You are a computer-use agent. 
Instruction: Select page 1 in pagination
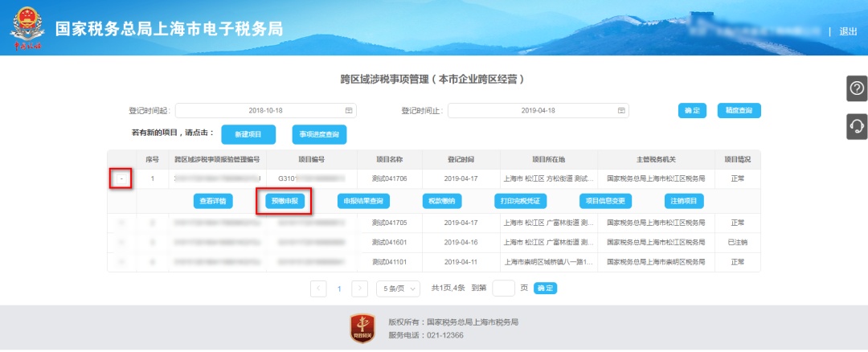pos(339,289)
